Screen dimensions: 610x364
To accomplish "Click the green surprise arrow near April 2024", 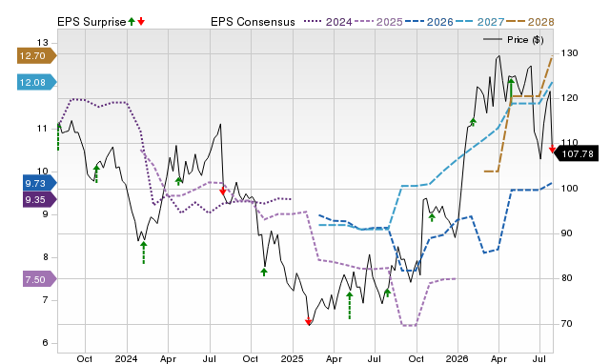I will pos(178,181).
